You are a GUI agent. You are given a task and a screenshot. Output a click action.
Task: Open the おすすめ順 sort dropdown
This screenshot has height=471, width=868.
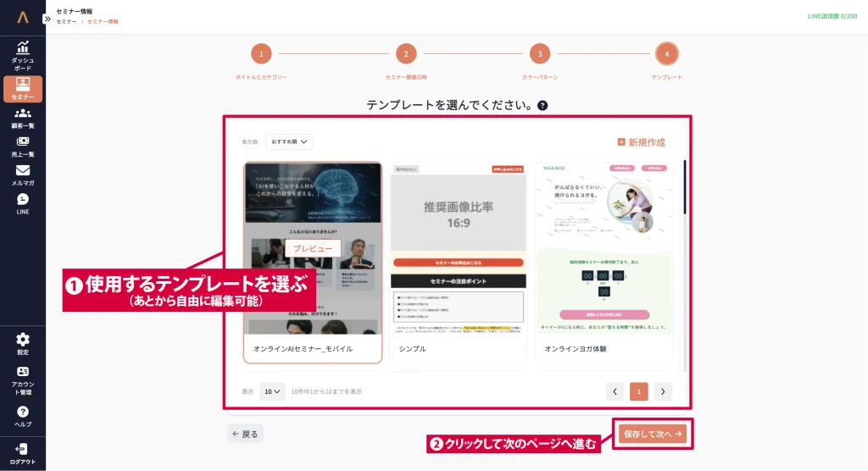pyautogui.click(x=289, y=141)
